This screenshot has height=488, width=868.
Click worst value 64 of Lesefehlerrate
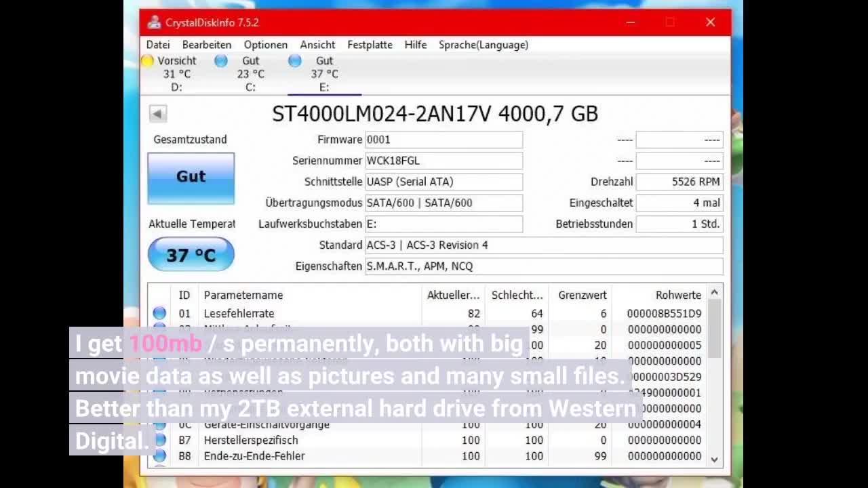click(537, 314)
